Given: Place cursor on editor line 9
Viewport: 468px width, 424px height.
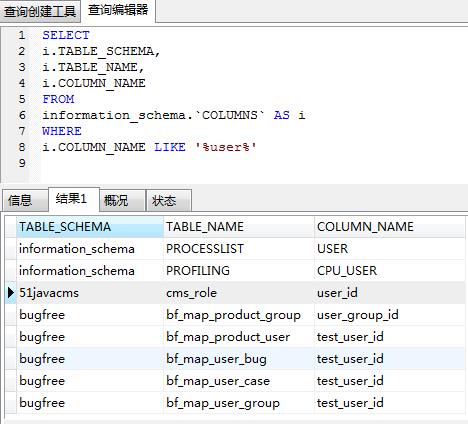Looking at the screenshot, I should pyautogui.click(x=233, y=163).
